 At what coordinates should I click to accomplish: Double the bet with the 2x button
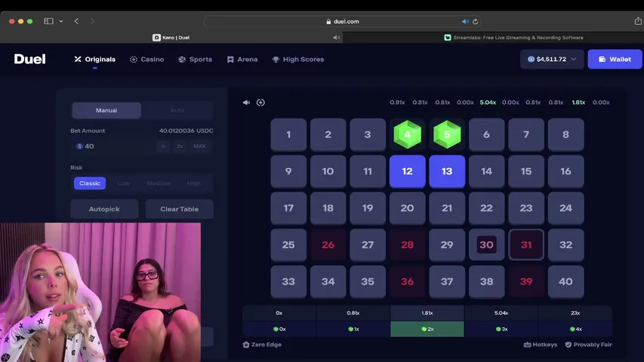[x=180, y=146]
